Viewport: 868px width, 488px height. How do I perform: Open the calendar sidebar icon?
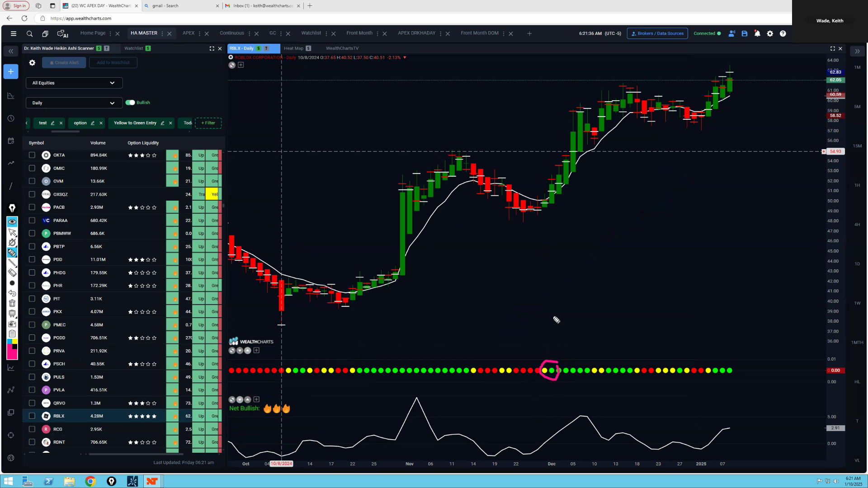point(11,141)
